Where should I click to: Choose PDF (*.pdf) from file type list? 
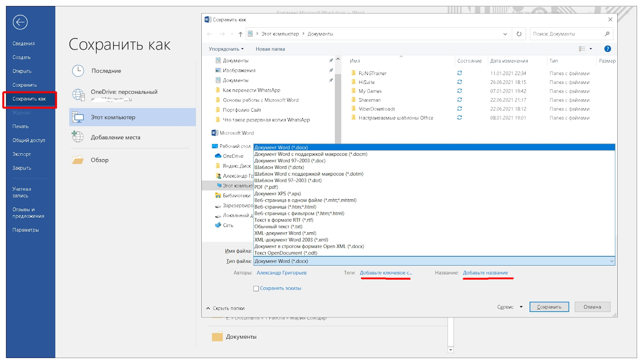266,187
